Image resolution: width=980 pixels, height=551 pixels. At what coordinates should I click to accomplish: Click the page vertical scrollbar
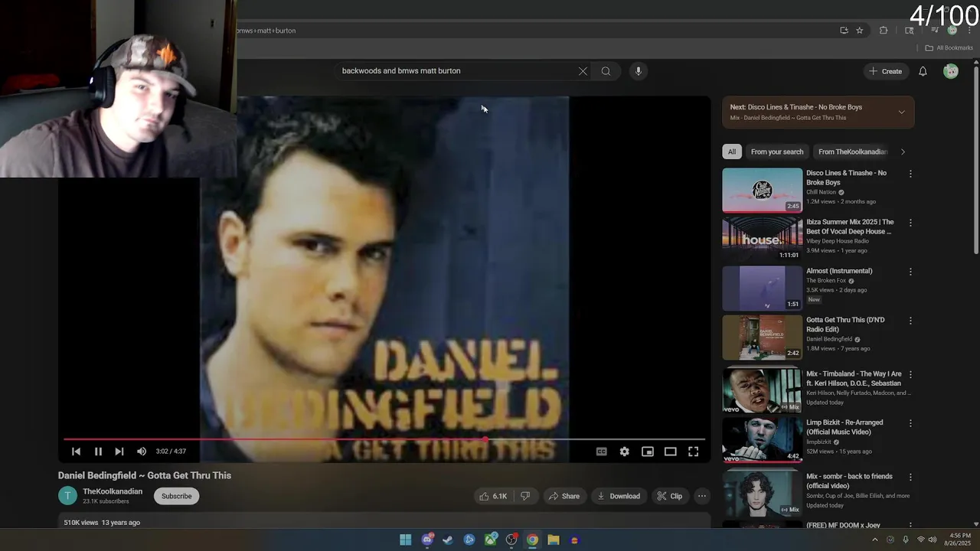pyautogui.click(x=975, y=159)
